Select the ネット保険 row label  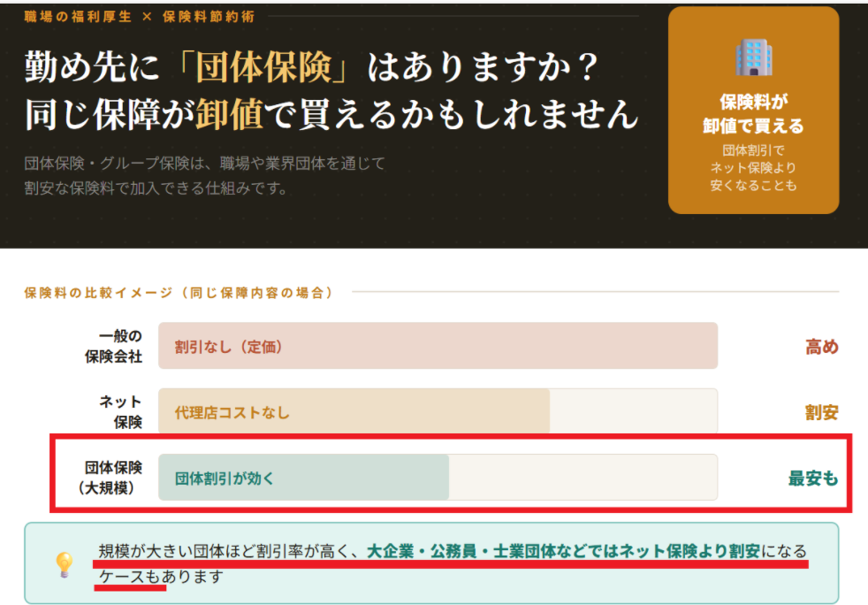pos(121,412)
